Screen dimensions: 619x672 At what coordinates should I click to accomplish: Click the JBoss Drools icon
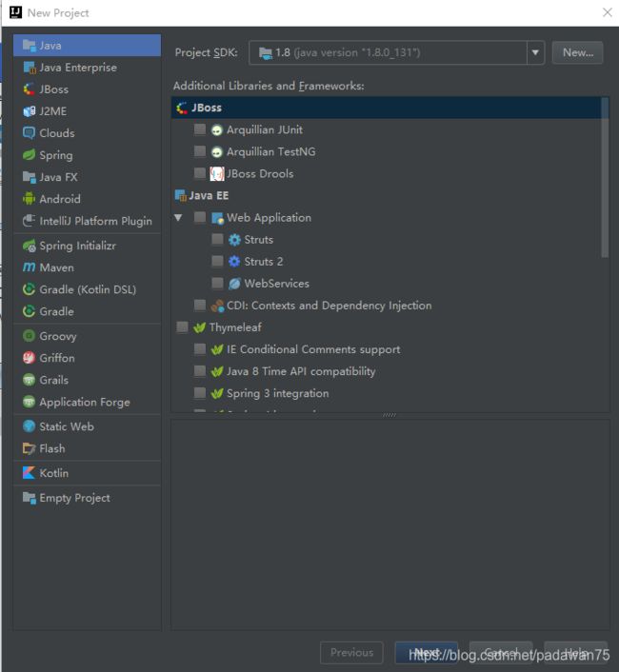[217, 173]
